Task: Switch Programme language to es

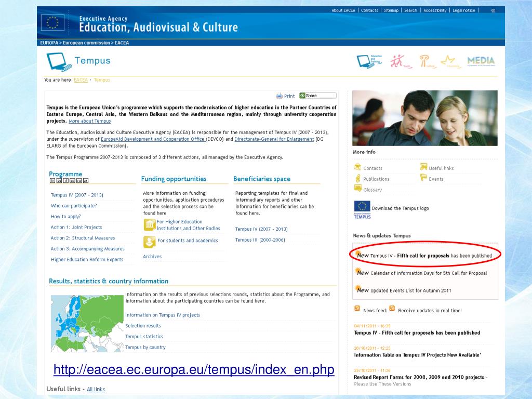Action: click(x=72, y=180)
